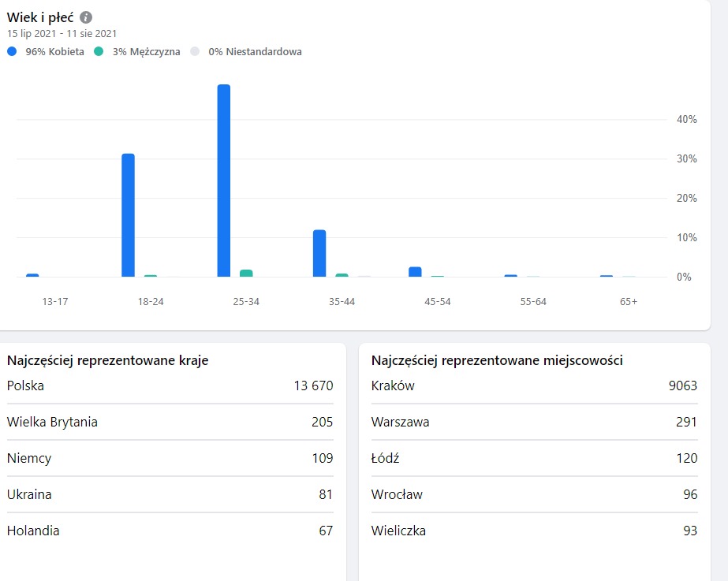Click the info icon next to Wiek i płeć
Image resolution: width=728 pixels, height=581 pixels.
point(86,17)
